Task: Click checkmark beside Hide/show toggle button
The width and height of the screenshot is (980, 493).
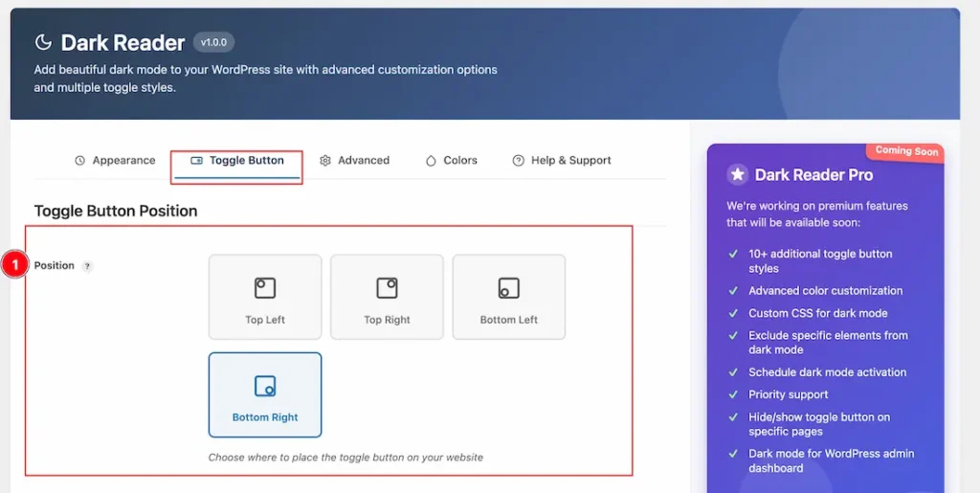Action: (733, 416)
